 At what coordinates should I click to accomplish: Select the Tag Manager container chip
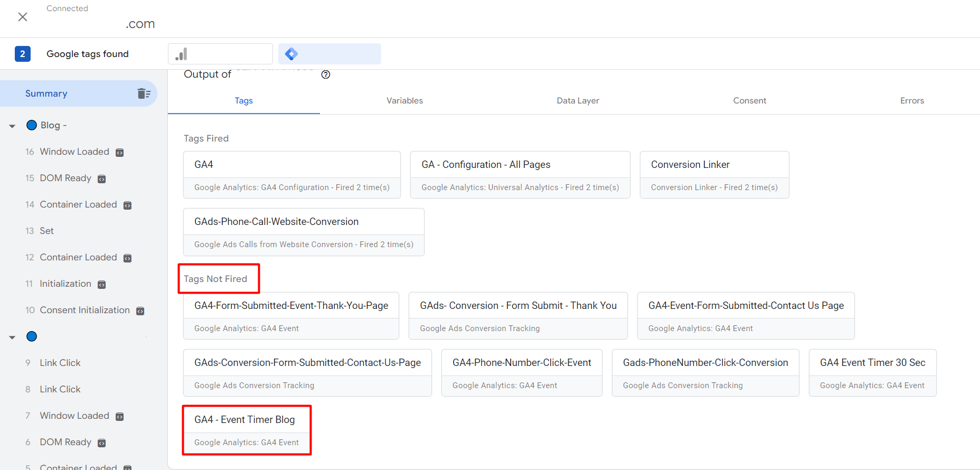pos(329,54)
